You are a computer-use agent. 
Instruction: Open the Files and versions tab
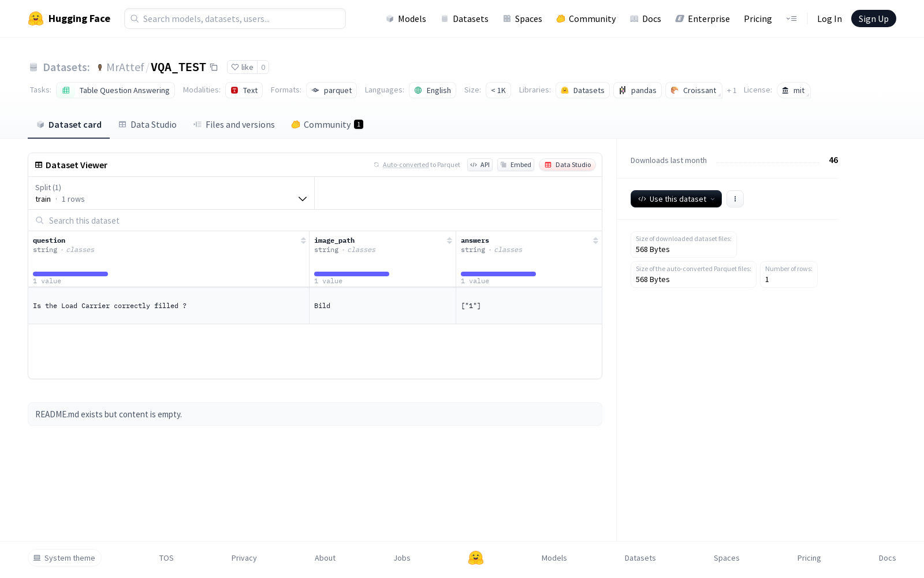234,124
